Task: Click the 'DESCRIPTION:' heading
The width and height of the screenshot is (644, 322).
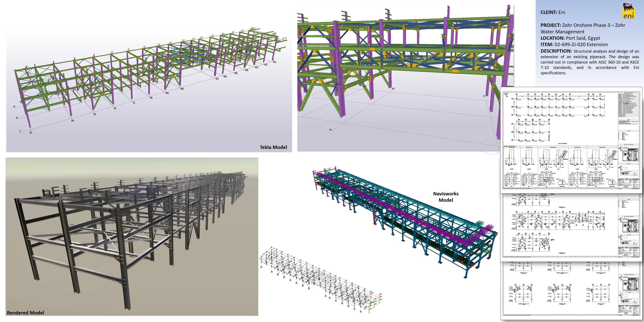Action: click(x=556, y=51)
